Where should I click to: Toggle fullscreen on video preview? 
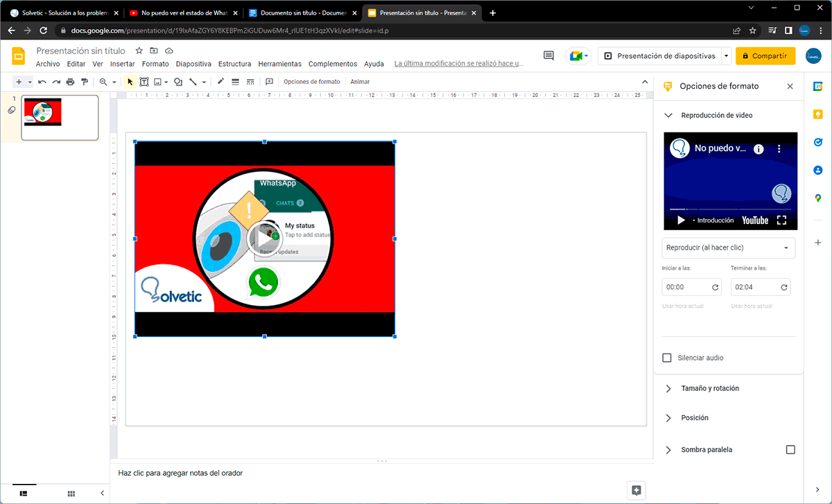click(781, 220)
